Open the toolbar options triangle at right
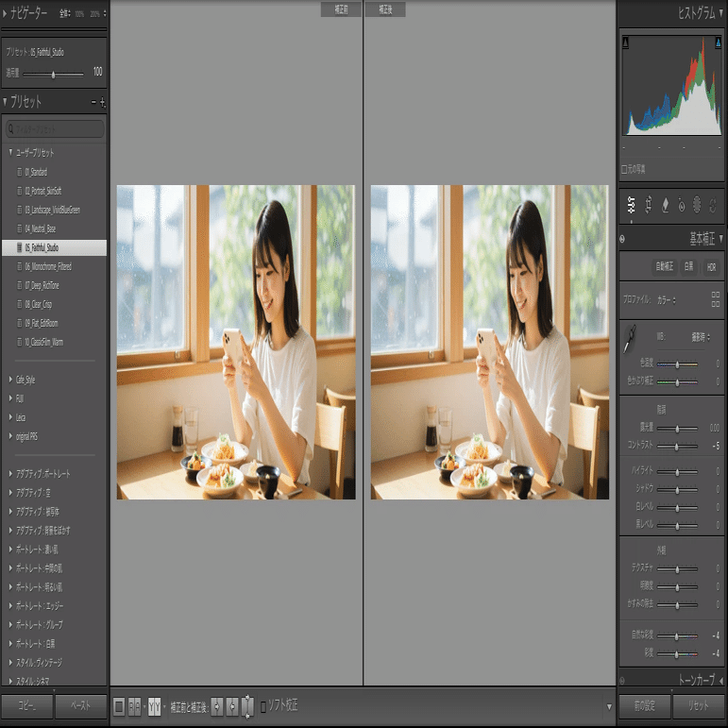Viewport: 728px width, 728px height. coord(609,707)
